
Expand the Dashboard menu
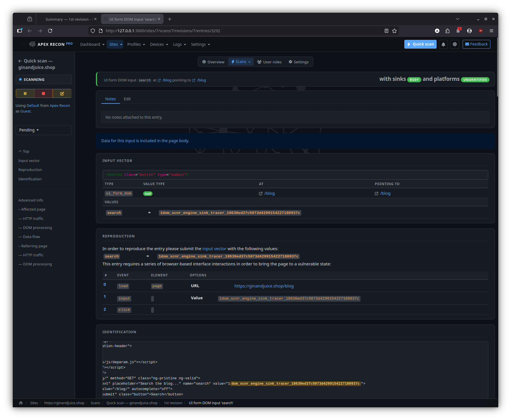[92, 44]
